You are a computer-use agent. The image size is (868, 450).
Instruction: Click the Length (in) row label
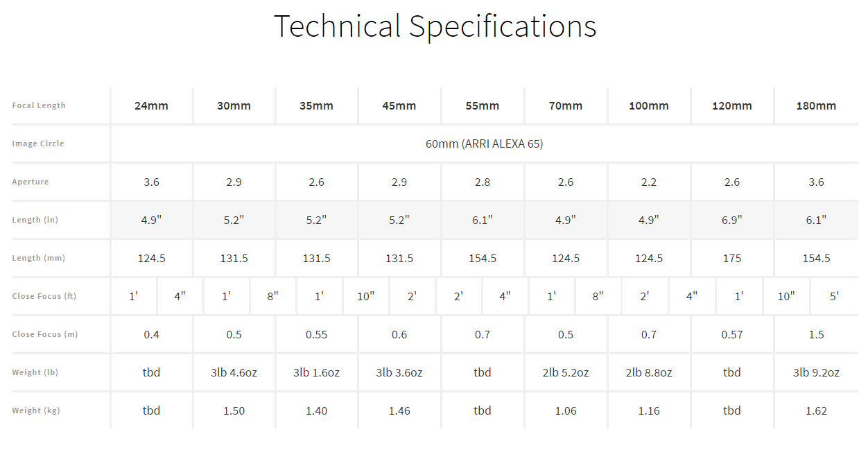pos(35,220)
